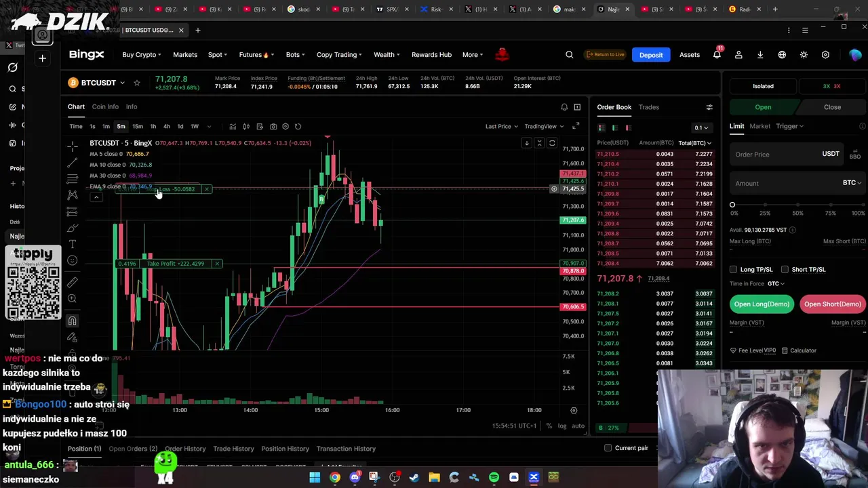Screen dimensions: 868x488
Task: Open the chart alert bell icon
Action: point(564,107)
